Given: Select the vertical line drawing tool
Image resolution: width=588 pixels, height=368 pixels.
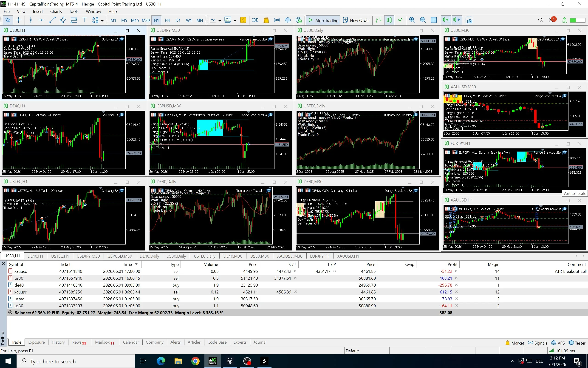Looking at the screenshot, I should 31,20.
